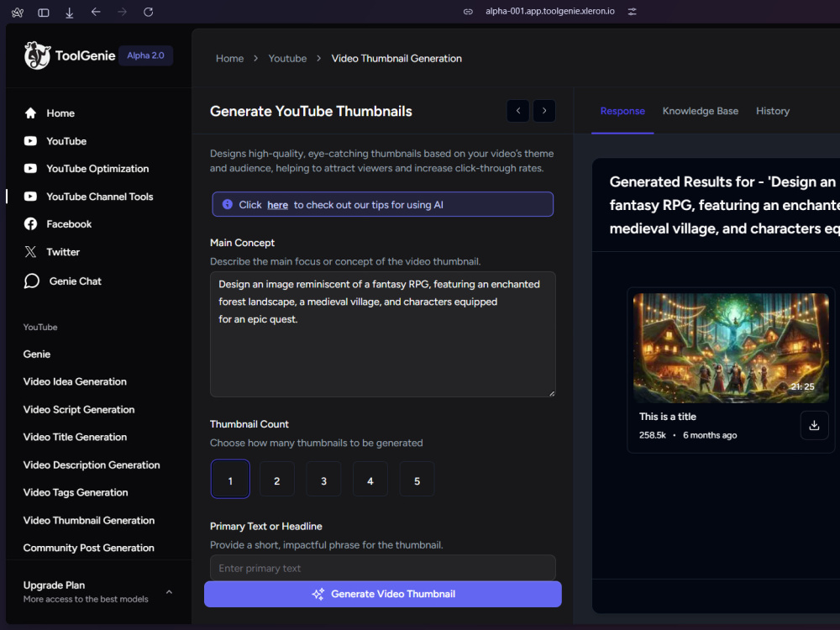Click the '6 months ago' text
Image resolution: width=840 pixels, height=630 pixels.
[710, 435]
